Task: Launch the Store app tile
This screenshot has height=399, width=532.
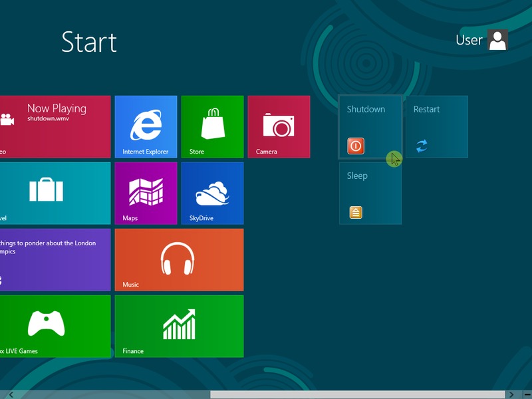Action: pyautogui.click(x=212, y=126)
